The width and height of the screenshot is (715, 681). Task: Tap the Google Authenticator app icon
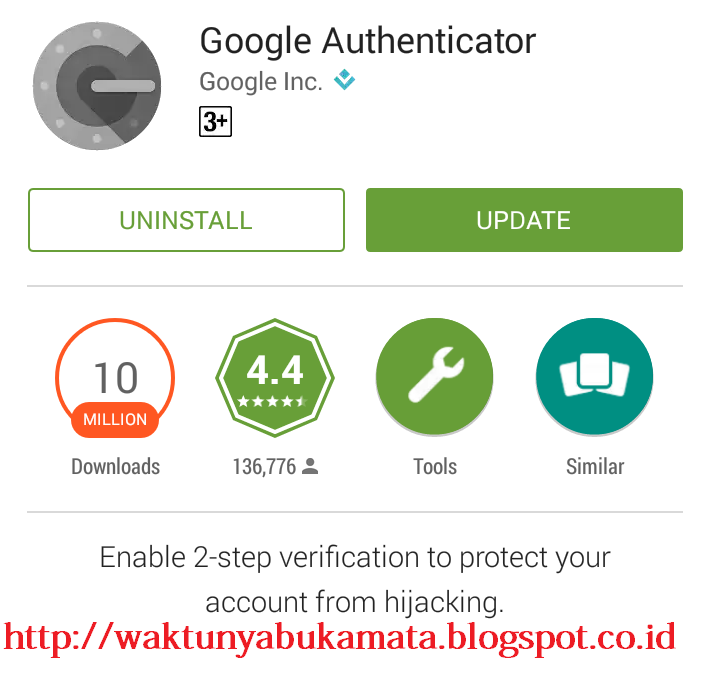97,86
